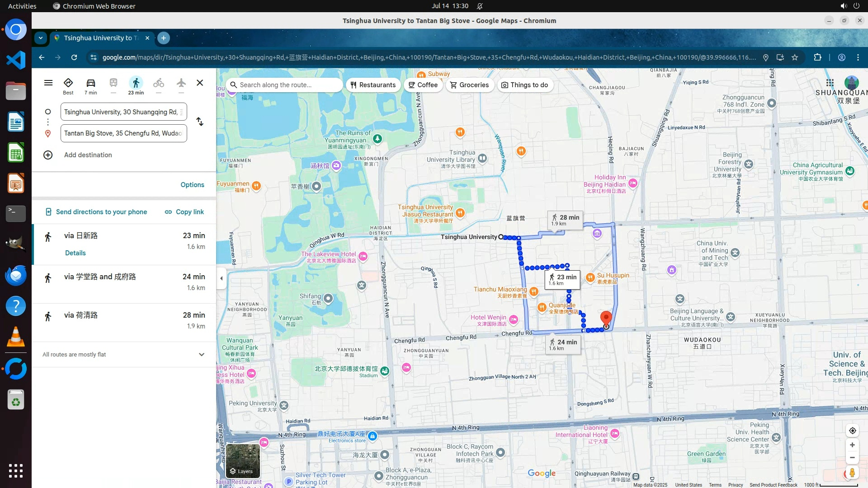Image resolution: width=868 pixels, height=488 pixels.
Task: Open the hamburger main menu
Action: coord(48,83)
